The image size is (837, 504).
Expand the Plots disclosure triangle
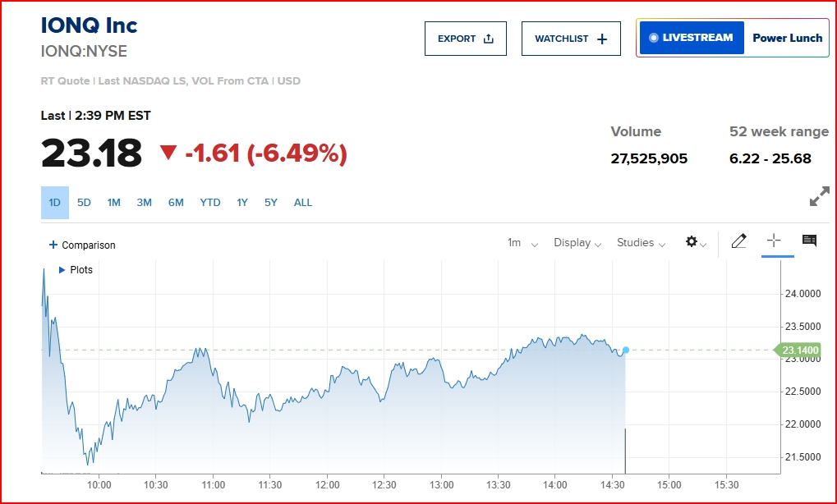coord(62,270)
